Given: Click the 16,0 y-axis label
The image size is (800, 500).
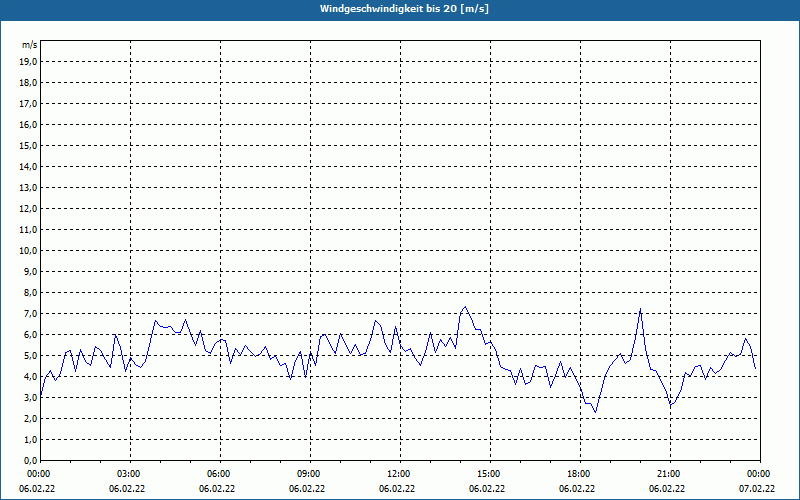Looking at the screenshot, I should point(28,124).
